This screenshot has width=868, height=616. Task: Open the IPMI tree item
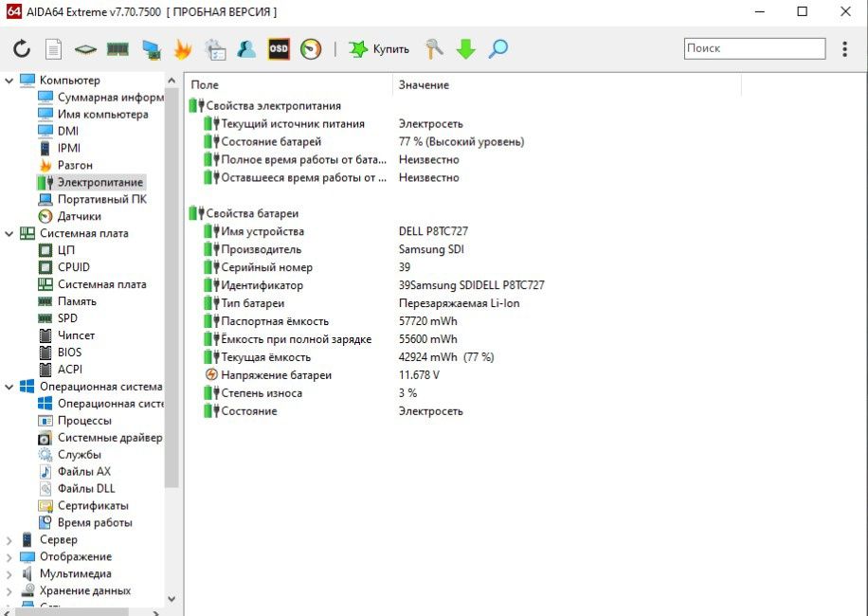pyautogui.click(x=60, y=149)
